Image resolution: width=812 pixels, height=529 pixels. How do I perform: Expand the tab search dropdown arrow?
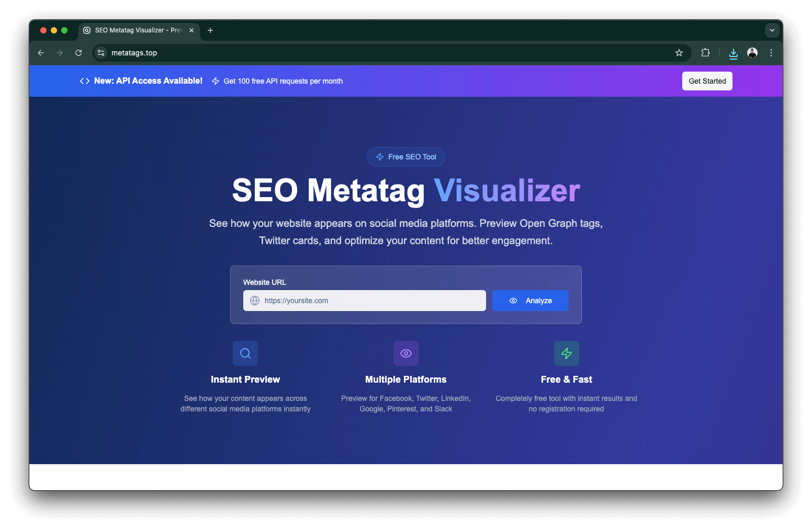[772, 30]
